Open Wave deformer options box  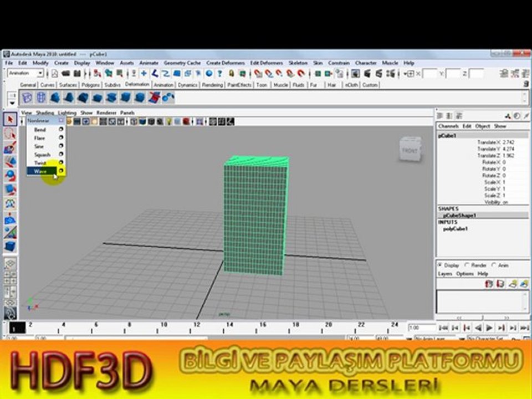[x=61, y=171]
